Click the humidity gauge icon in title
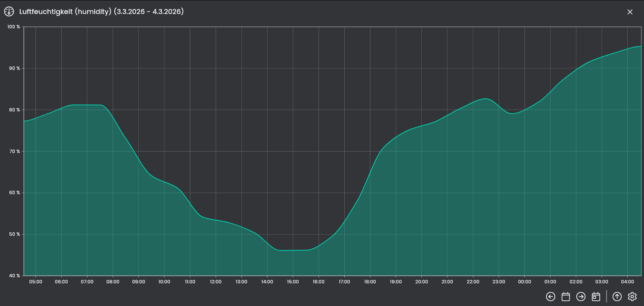This screenshot has width=644, height=306. click(9, 12)
